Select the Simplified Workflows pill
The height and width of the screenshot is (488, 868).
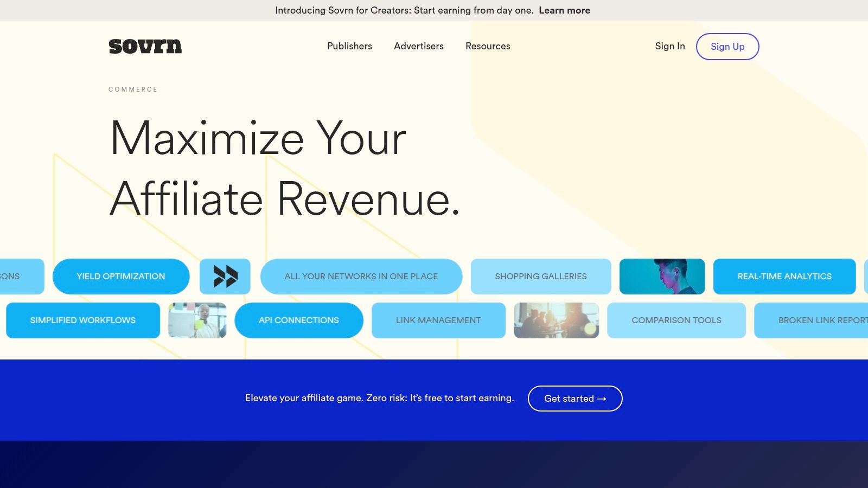point(82,320)
